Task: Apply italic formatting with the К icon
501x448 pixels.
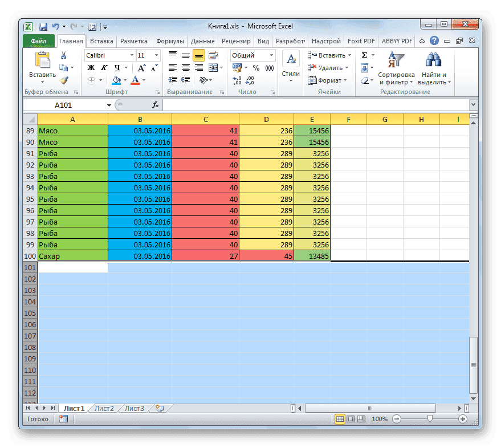Action: [103, 67]
